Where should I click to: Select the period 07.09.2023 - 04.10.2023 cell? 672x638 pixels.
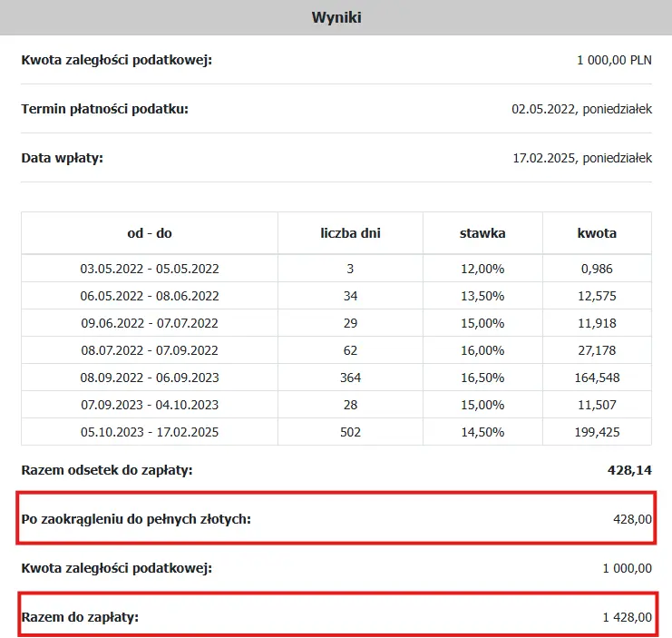coord(150,405)
